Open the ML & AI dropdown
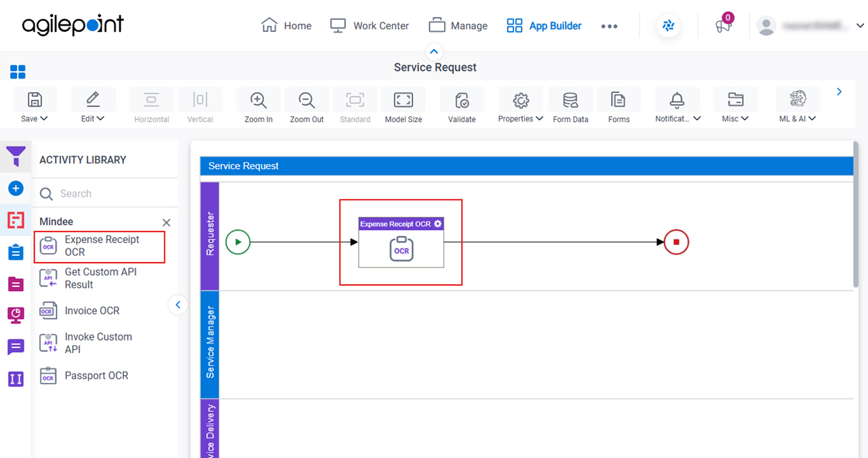Viewport: 868px width, 458px height. pos(797,106)
